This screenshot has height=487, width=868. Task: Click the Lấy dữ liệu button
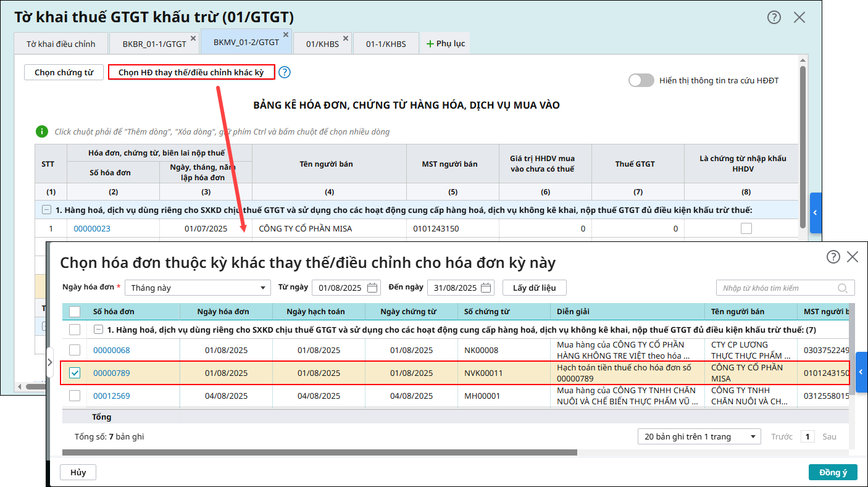coord(534,288)
